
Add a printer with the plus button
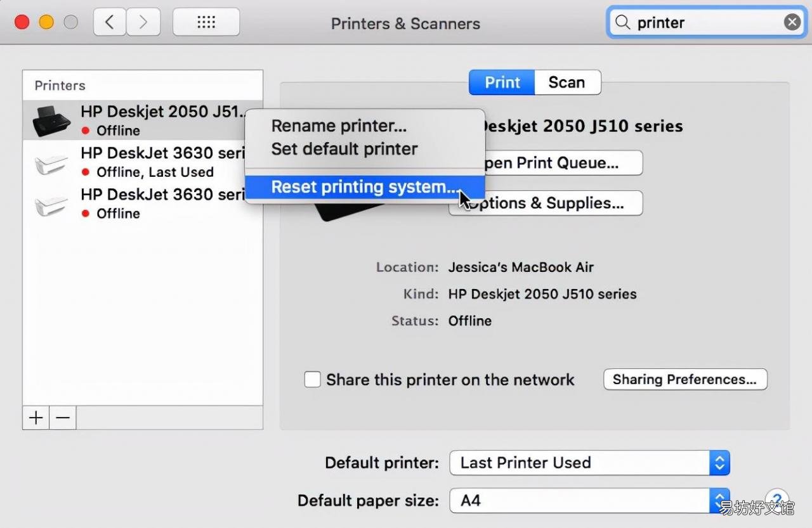pos(36,418)
